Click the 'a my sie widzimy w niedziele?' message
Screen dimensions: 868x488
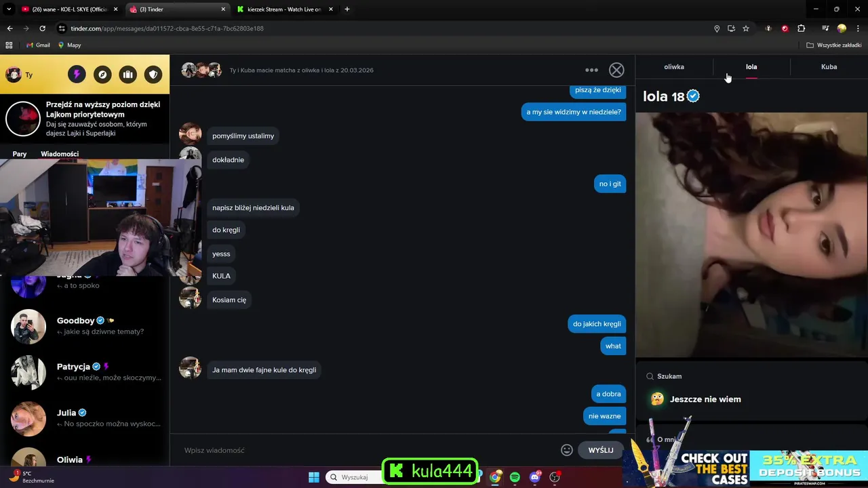tap(574, 112)
